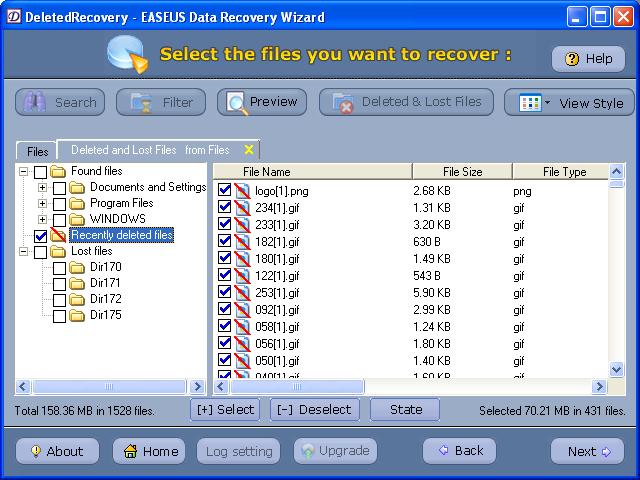The height and width of the screenshot is (480, 640).
Task: Expand the Documents and Settings node
Action: (42, 188)
